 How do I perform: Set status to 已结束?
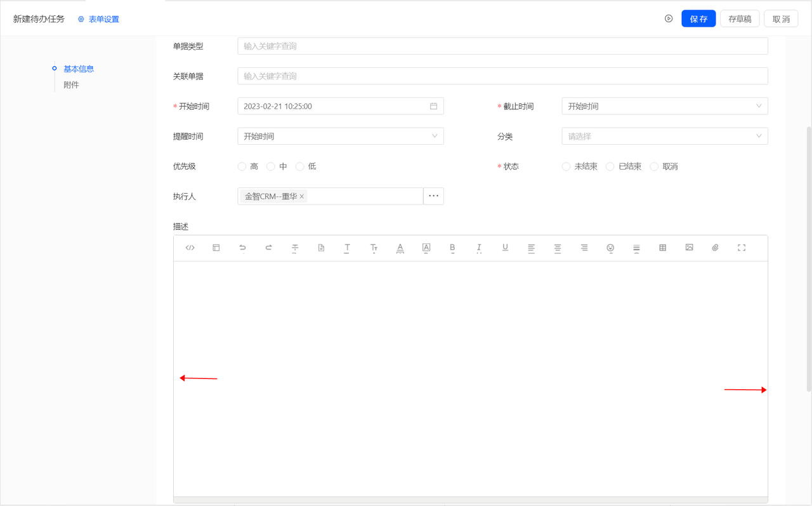[x=610, y=166]
